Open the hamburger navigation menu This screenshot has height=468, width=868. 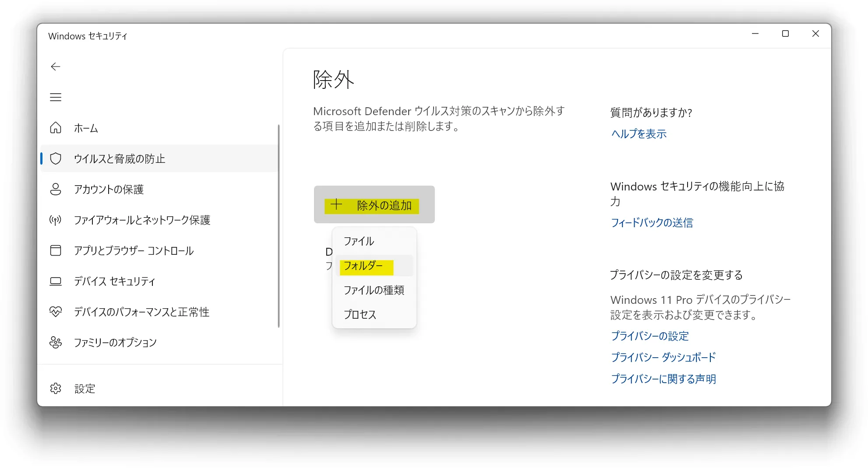[56, 97]
